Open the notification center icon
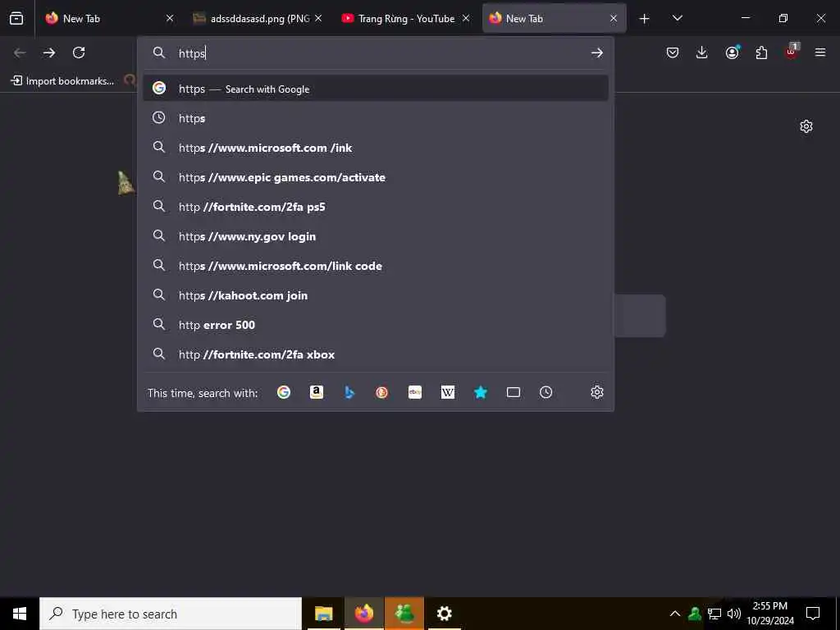840x630 pixels. point(813,614)
